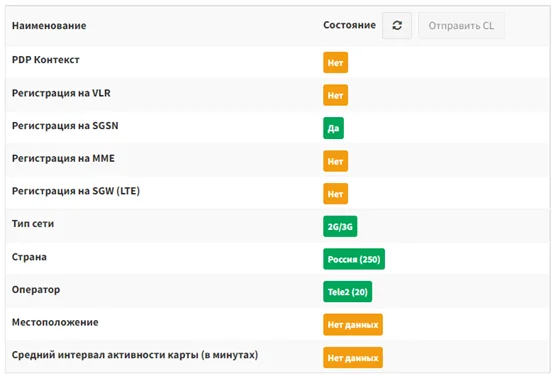Click the Нет badge for Регистрация на MME

335,161
